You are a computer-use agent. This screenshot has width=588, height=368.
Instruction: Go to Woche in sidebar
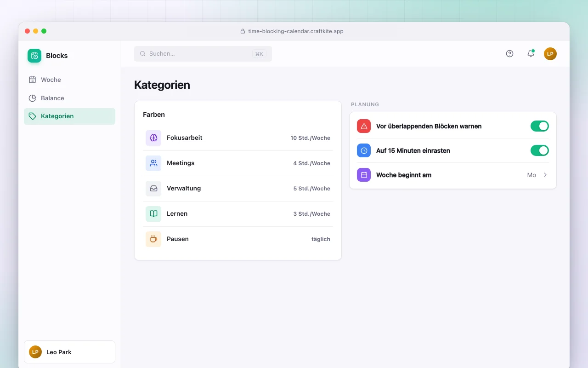tap(69, 80)
